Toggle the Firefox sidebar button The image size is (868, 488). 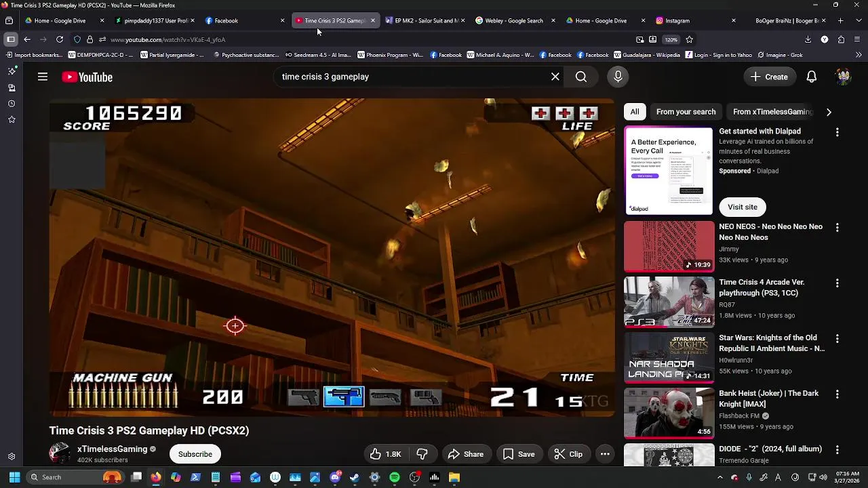(10, 39)
